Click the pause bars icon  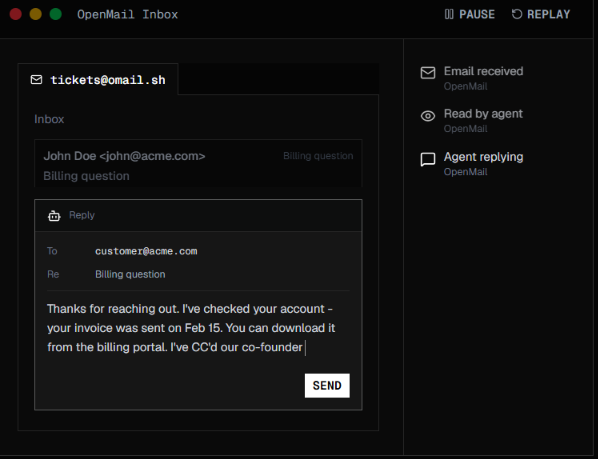tap(449, 14)
